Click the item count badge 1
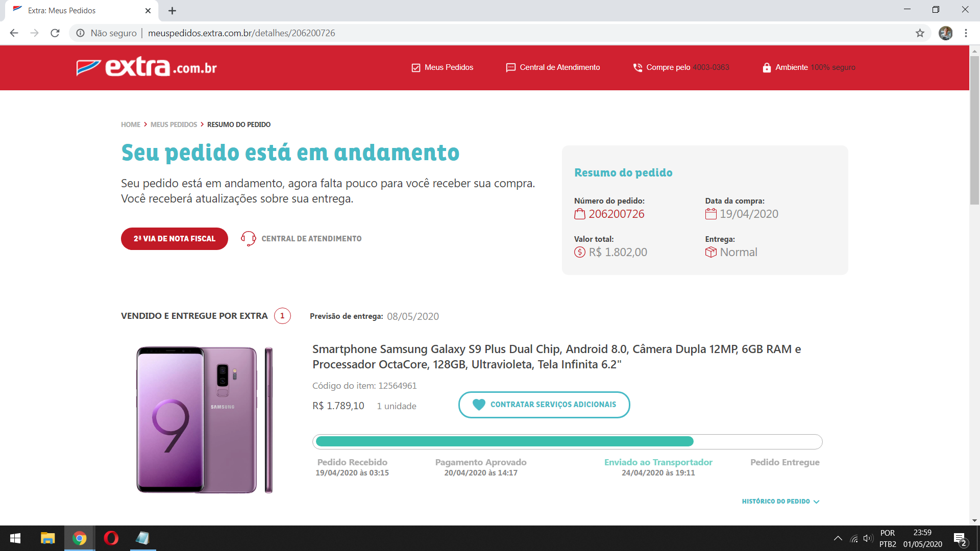Image resolution: width=980 pixels, height=551 pixels. (x=282, y=316)
